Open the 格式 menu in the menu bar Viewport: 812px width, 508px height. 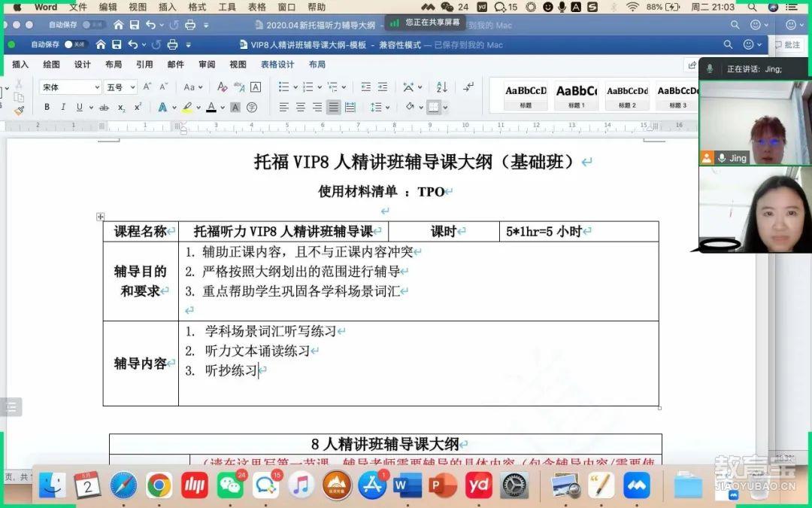pyautogui.click(x=197, y=8)
